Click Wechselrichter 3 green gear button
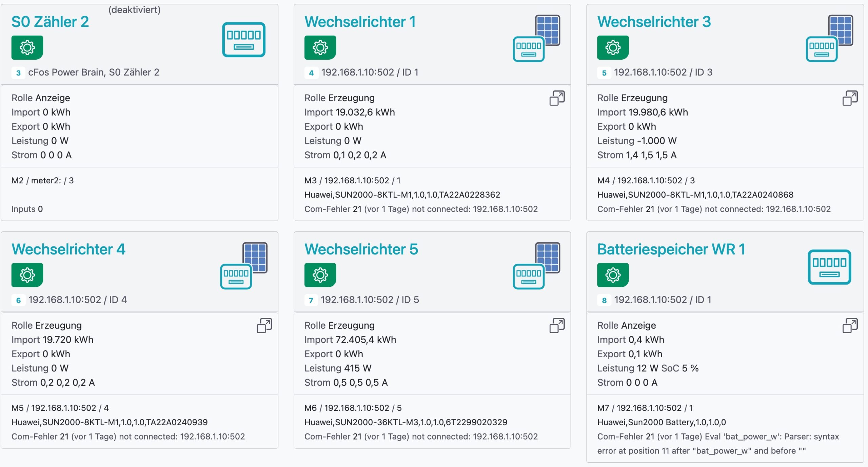The height and width of the screenshot is (467, 868). [613, 47]
